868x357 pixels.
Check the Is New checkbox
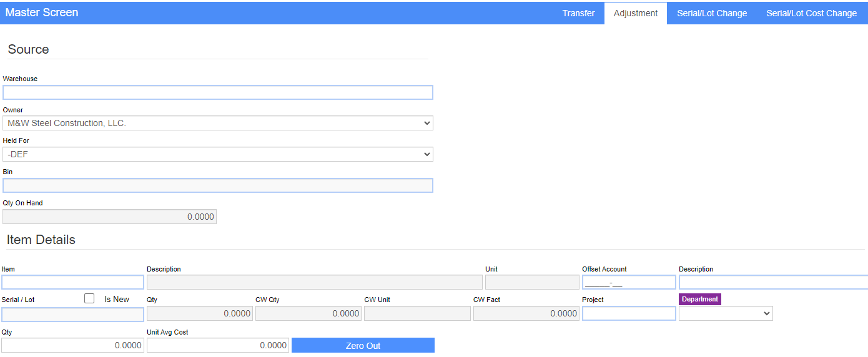point(89,299)
